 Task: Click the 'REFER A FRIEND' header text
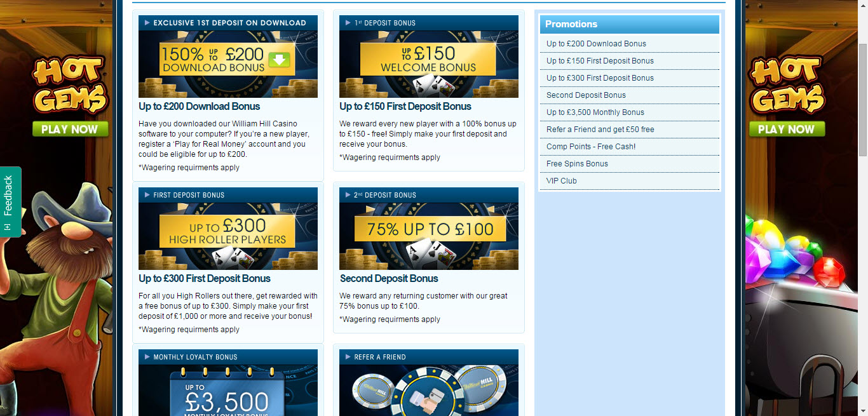pyautogui.click(x=380, y=357)
